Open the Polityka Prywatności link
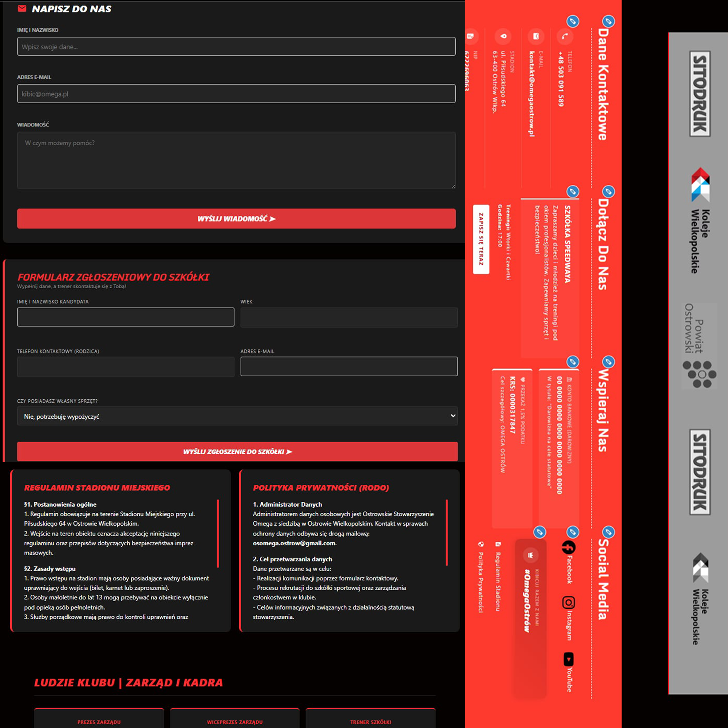The image size is (728, 728). (x=481, y=582)
